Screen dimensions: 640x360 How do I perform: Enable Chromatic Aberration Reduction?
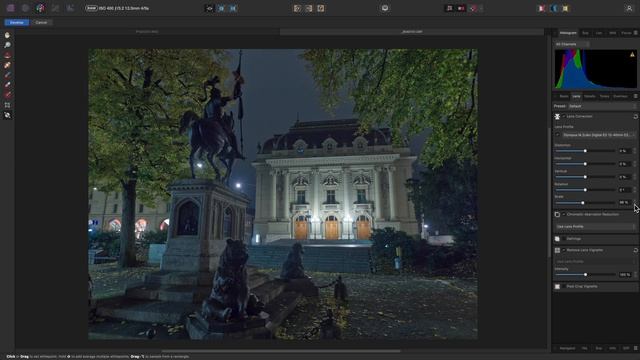click(x=564, y=214)
